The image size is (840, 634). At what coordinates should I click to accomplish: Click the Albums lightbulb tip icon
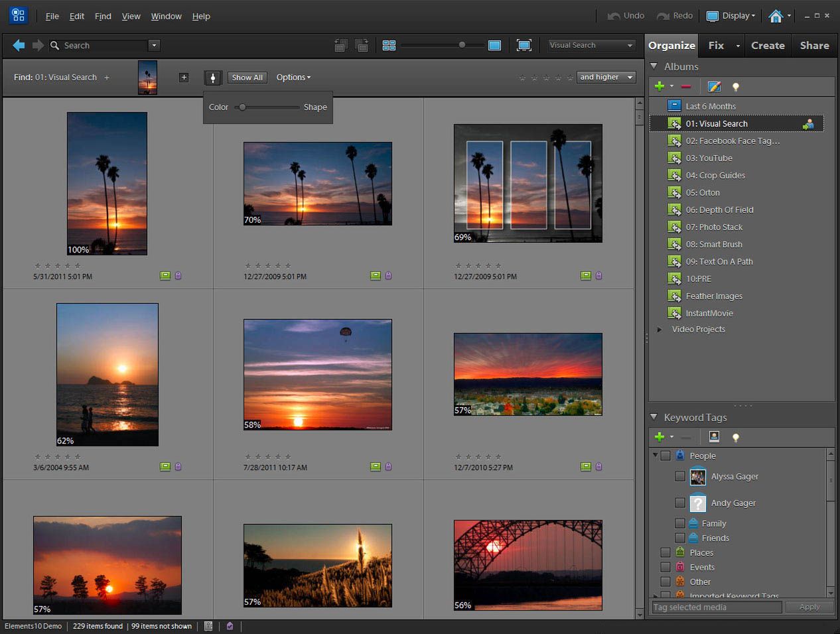click(x=735, y=86)
